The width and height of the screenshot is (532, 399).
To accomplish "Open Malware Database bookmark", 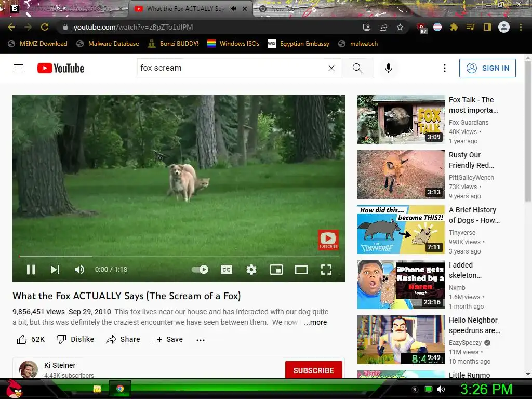I will tap(108, 44).
